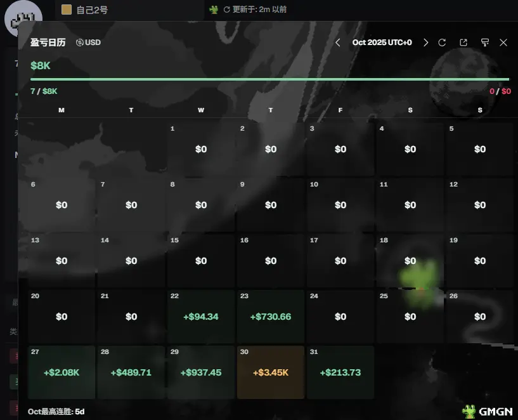Close the PnL calendar dialog
The height and width of the screenshot is (420, 518).
tap(503, 43)
